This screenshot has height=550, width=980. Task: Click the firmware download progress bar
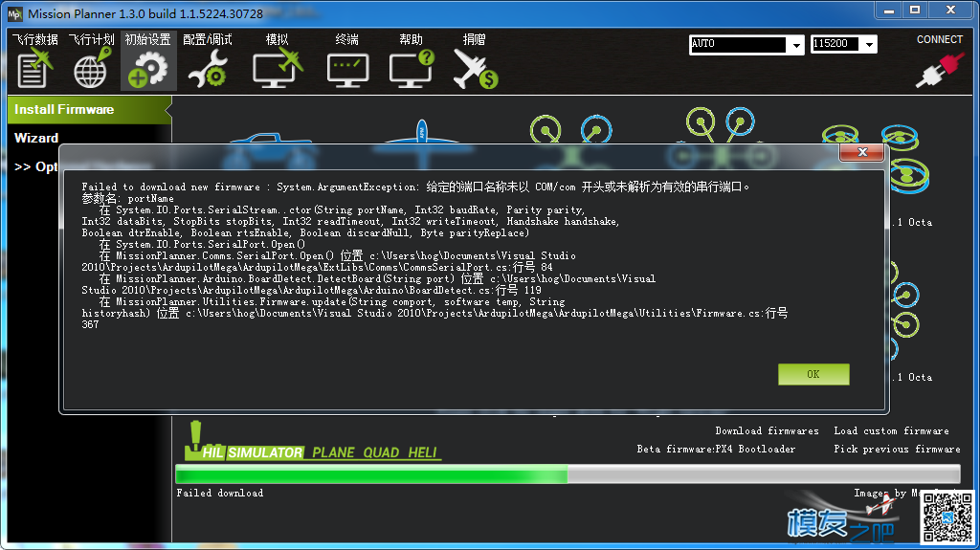568,473
